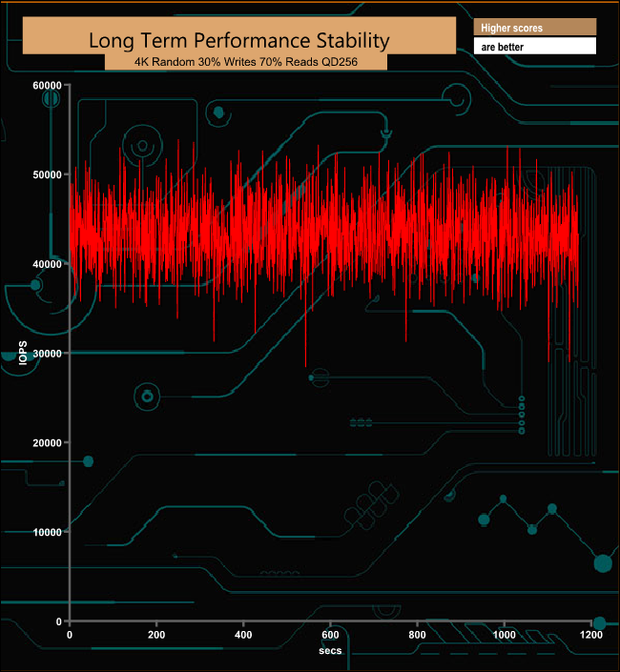Click the 10000 y-axis label

tap(47, 532)
